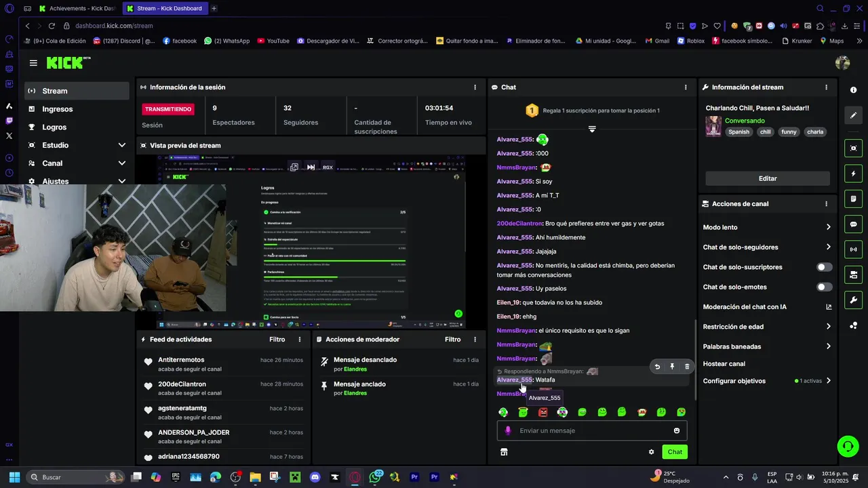
Task: Pin the hovered chat message
Action: [672, 367]
